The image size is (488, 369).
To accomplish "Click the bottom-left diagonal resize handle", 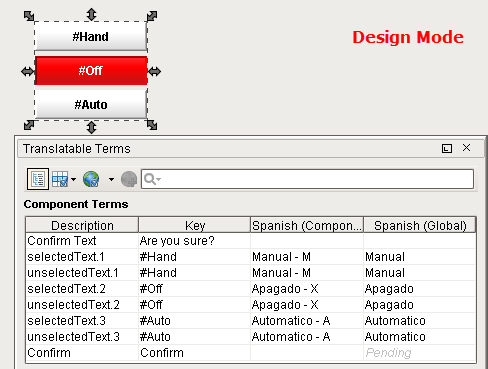I will coord(29,125).
